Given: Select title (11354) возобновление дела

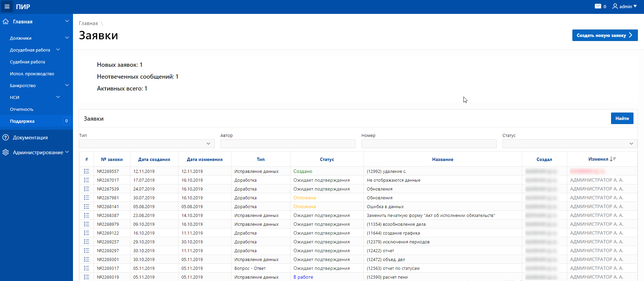Looking at the screenshot, I should click(396, 224).
